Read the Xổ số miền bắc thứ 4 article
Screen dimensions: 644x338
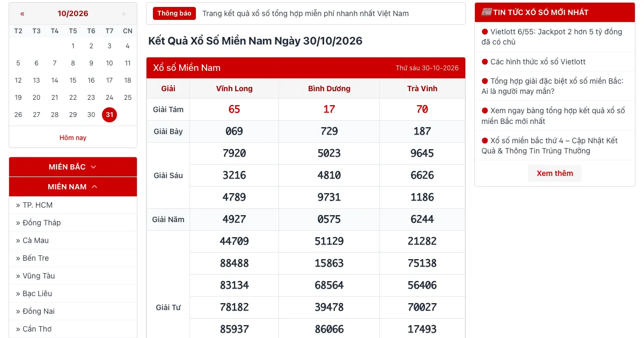coord(555,146)
